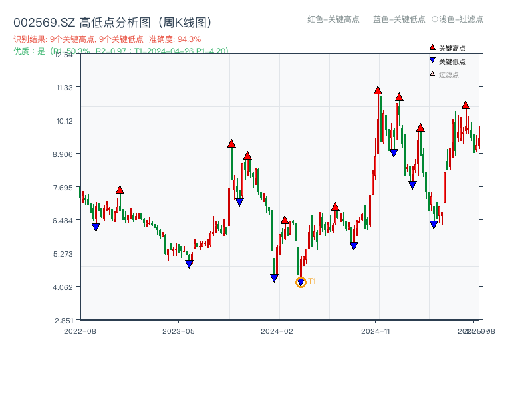This screenshot has height=399, width=532.
Task: Click the 11.33 price axis label
Action: point(65,88)
